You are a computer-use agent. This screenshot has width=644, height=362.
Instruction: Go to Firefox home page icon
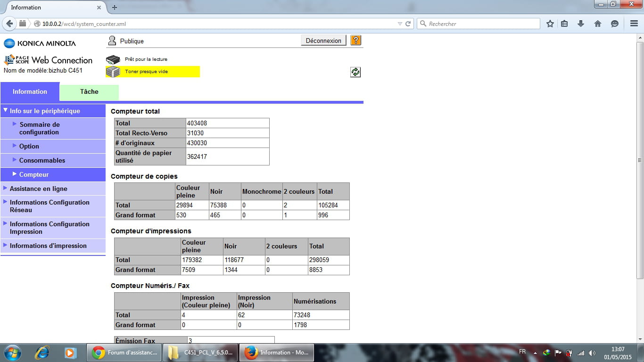click(598, 24)
